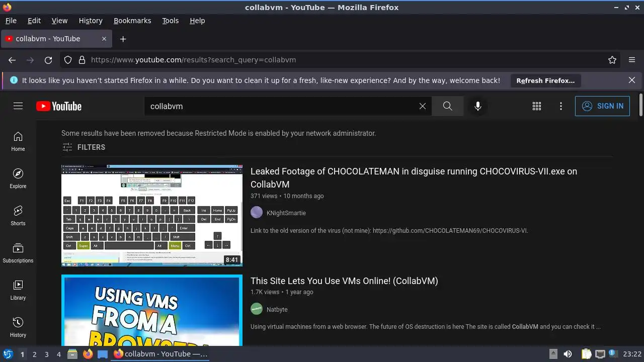Open a new tab with plus button
Screen dimensions: 644x362
click(x=123, y=39)
